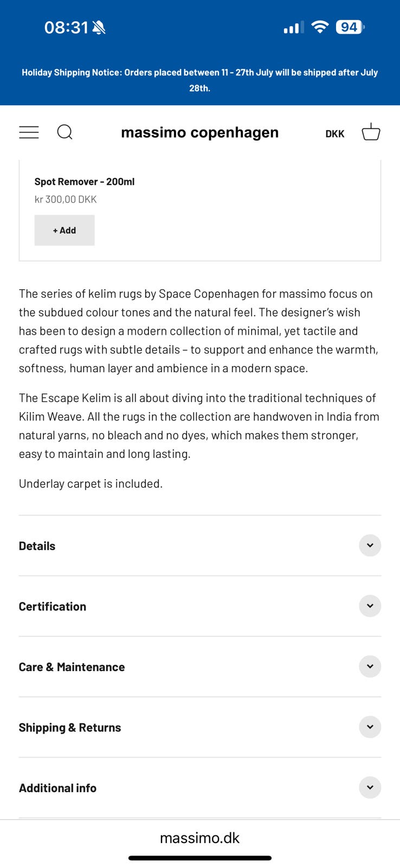Open the DKK currency selector

coord(334,133)
